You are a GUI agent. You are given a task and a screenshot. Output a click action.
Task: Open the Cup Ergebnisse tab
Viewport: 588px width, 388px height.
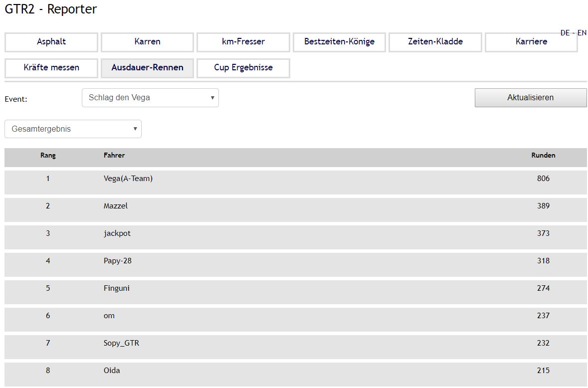(243, 68)
